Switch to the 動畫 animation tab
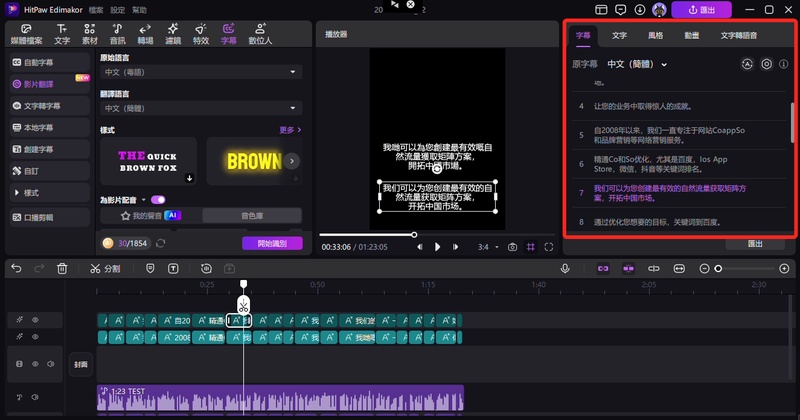Screen dimensions: 800x420 [x=692, y=35]
